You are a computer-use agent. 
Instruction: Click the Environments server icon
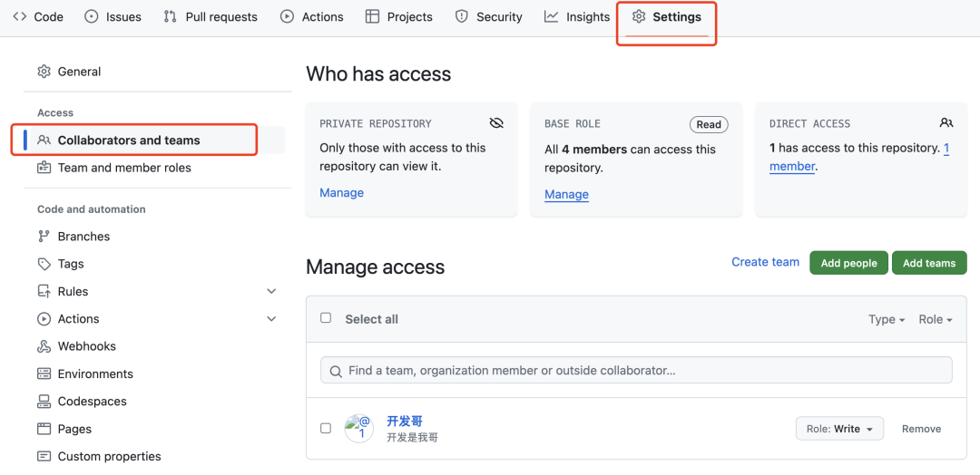click(x=44, y=373)
